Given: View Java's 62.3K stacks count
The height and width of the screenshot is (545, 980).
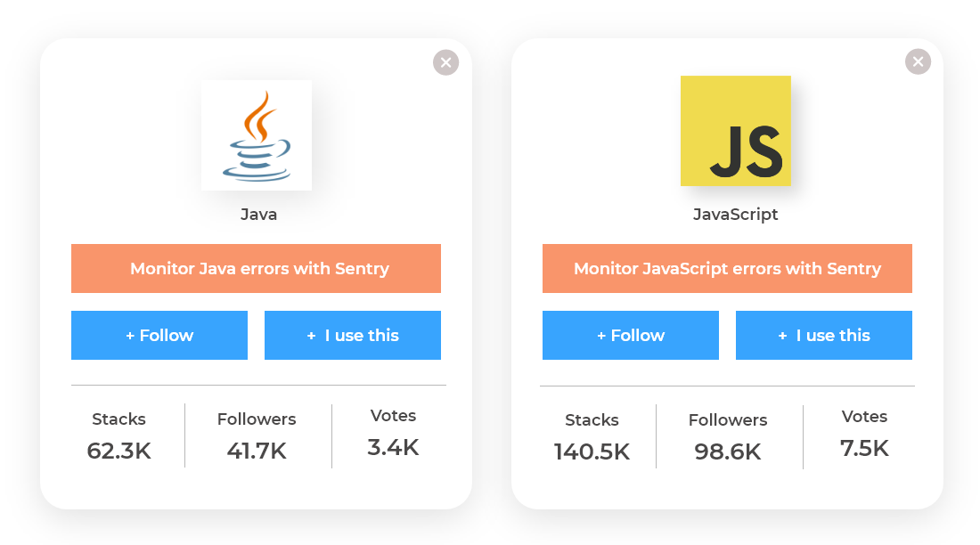Looking at the screenshot, I should tap(119, 451).
